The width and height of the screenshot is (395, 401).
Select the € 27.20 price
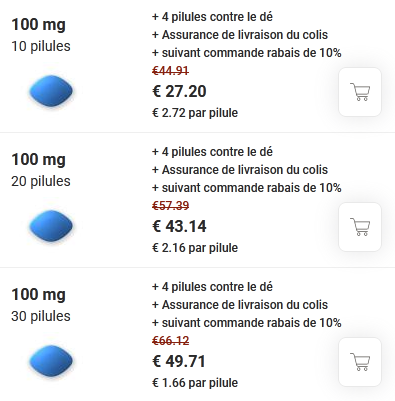[x=179, y=91]
